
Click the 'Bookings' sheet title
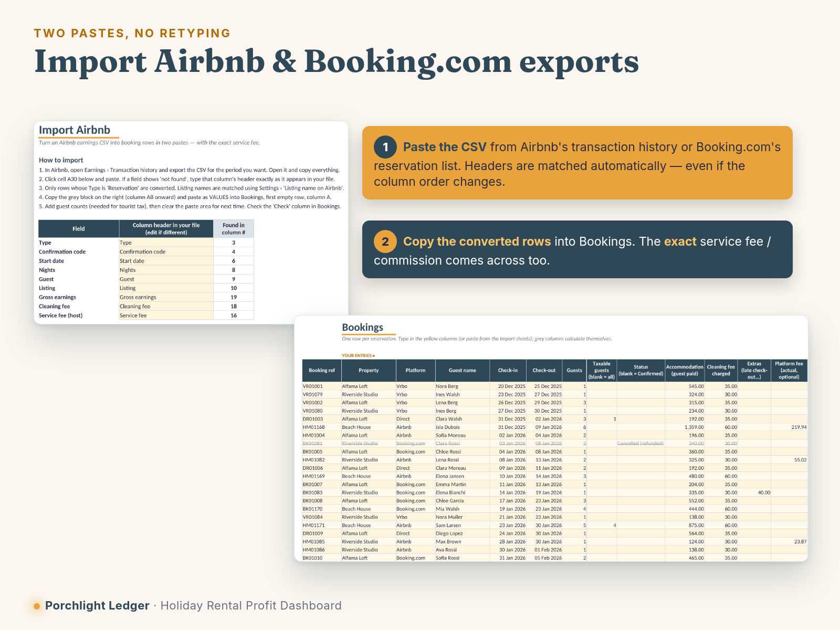[x=363, y=327]
